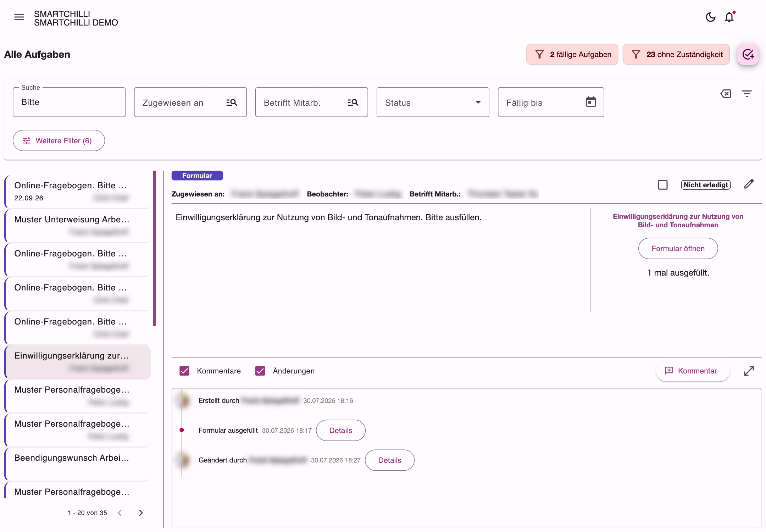Select the task dated 22.09.26
The height and width of the screenshot is (532, 766).
[78, 192]
